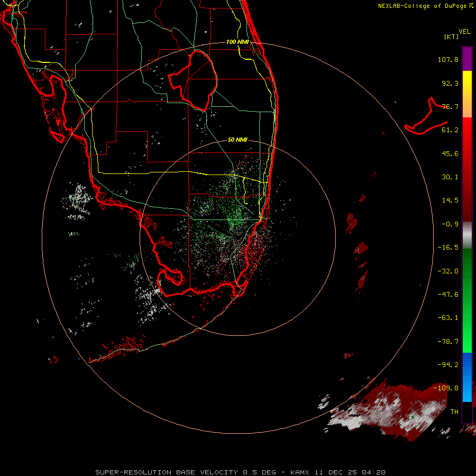Select the 45.6 legend value
The image size is (476, 476).
click(x=450, y=153)
